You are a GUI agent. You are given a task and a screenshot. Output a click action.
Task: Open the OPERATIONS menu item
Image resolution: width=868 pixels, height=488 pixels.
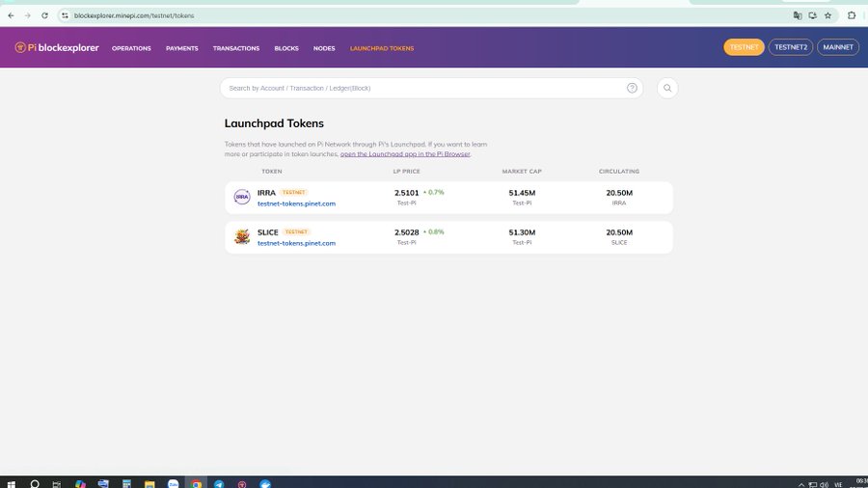131,48
